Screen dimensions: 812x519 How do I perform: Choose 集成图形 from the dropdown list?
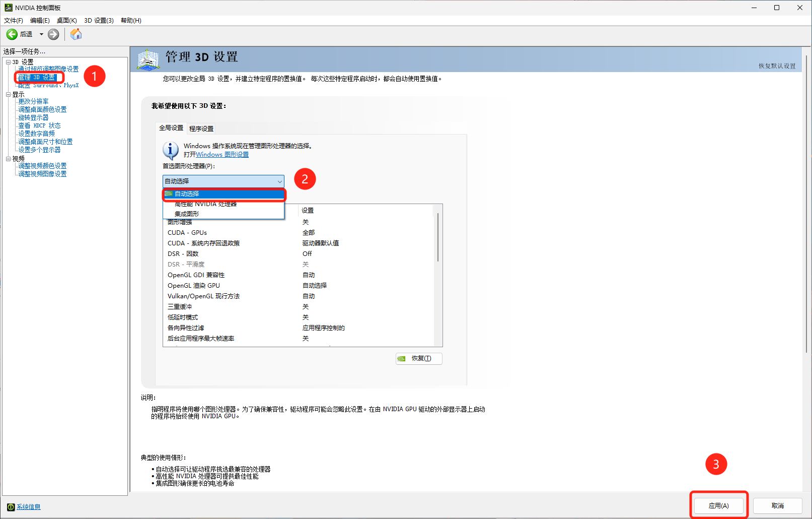(224, 214)
